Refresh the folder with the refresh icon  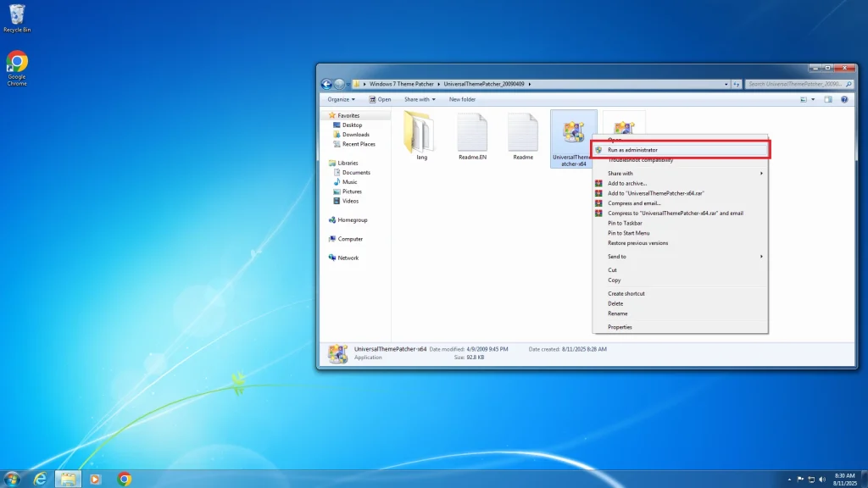(737, 84)
